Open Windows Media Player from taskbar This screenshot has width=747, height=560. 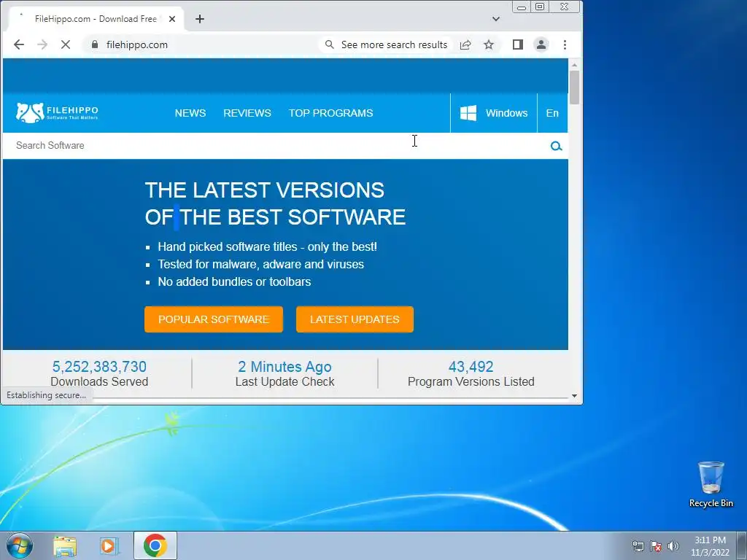109,545
